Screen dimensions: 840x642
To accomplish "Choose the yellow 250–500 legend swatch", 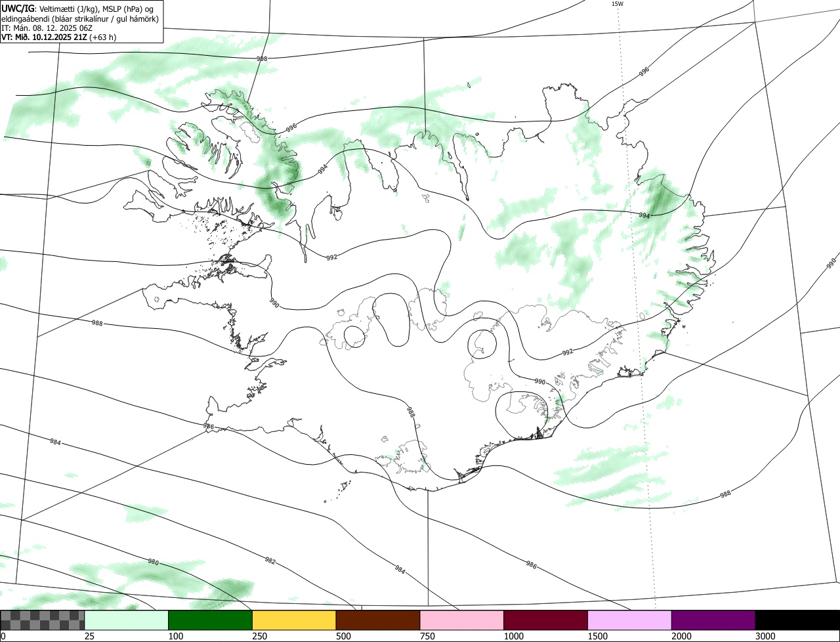I will pos(294,620).
